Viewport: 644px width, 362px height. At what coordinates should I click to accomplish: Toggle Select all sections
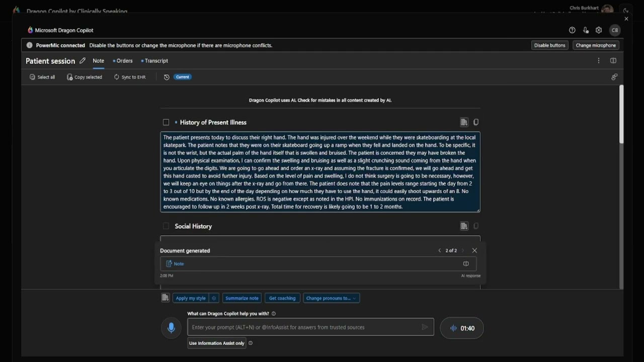[x=42, y=77]
